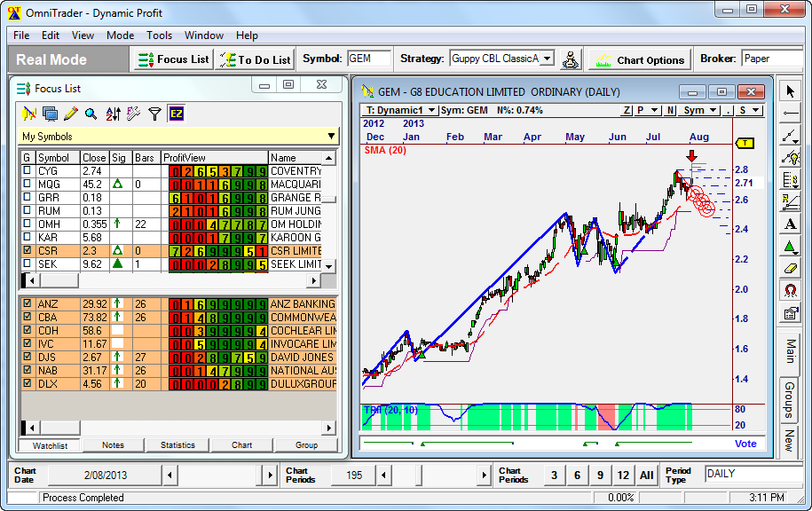
Task: Uncheck the CBA row checkbox
Action: point(27,317)
